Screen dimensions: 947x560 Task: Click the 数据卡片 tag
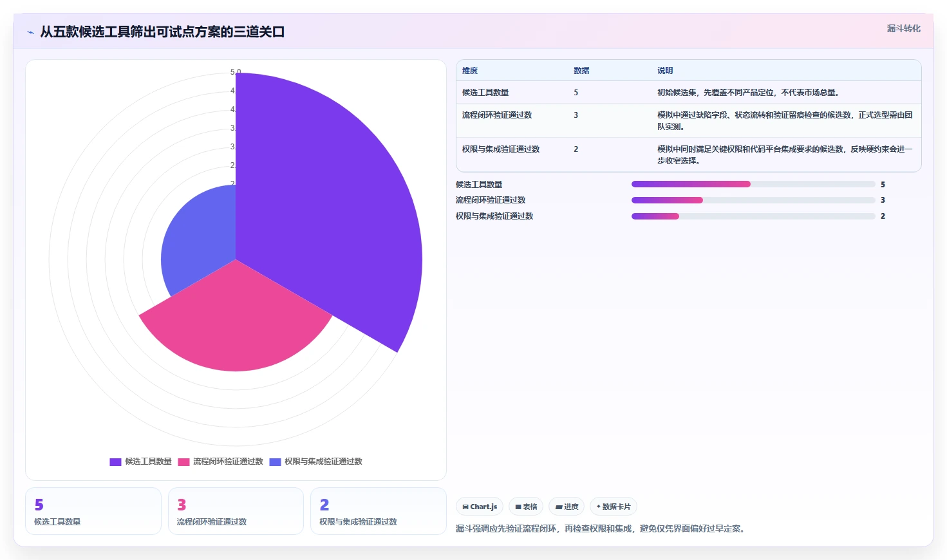[614, 507]
